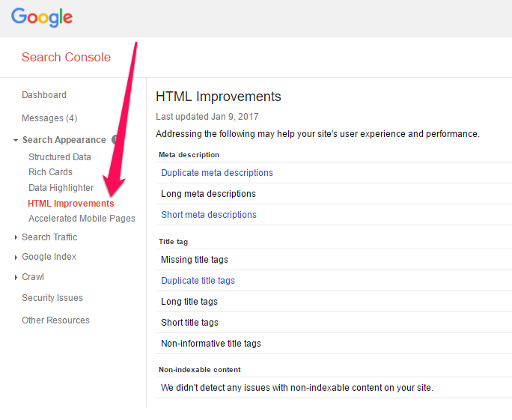The width and height of the screenshot is (512, 420).
Task: Click Last updated Jan 9, 2017 text
Action: tap(207, 117)
